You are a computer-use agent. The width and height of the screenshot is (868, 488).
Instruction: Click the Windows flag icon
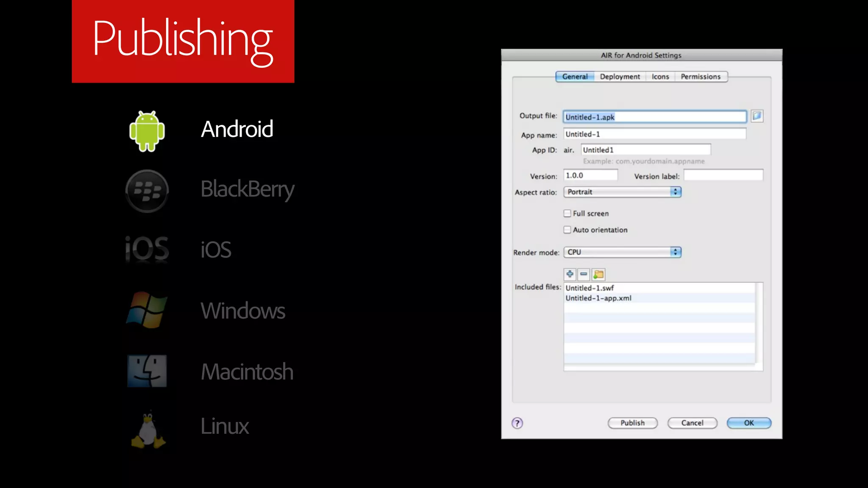(147, 310)
